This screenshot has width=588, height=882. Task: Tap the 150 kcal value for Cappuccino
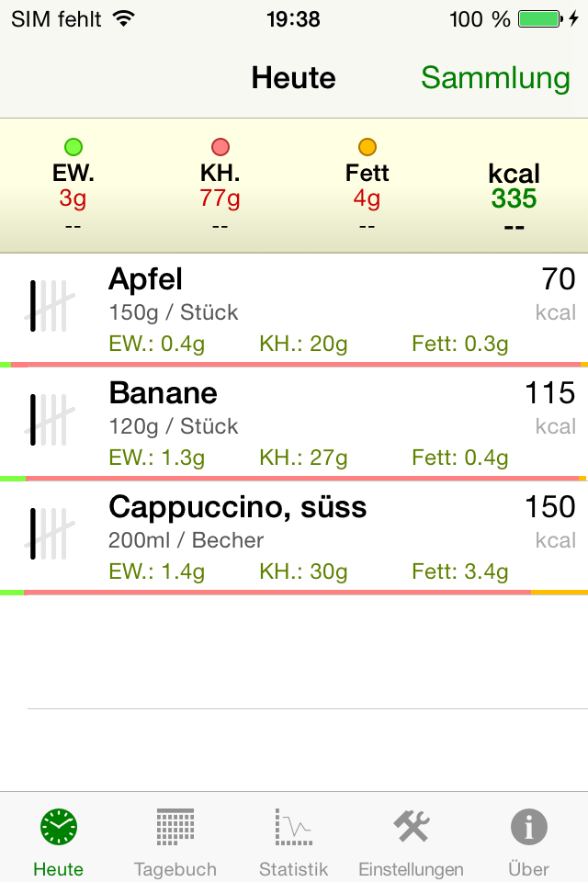(x=549, y=507)
